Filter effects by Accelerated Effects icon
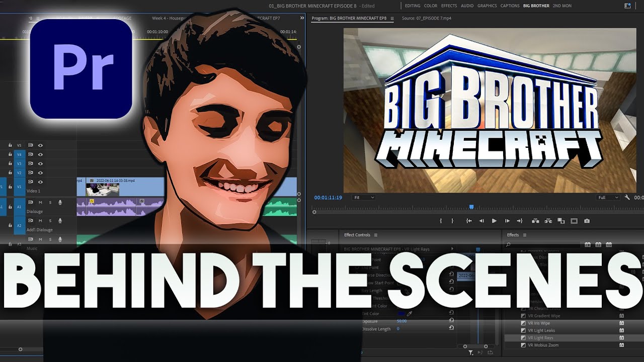The height and width of the screenshot is (362, 644). (588, 245)
